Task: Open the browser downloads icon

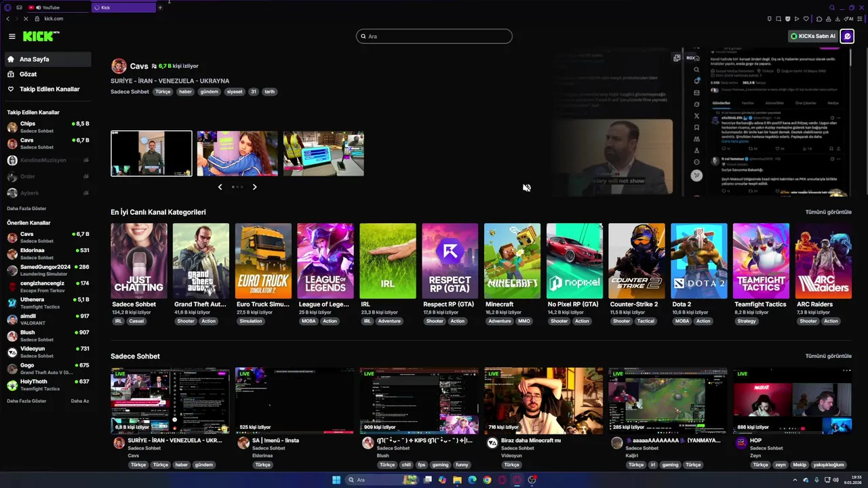Action: (x=837, y=19)
